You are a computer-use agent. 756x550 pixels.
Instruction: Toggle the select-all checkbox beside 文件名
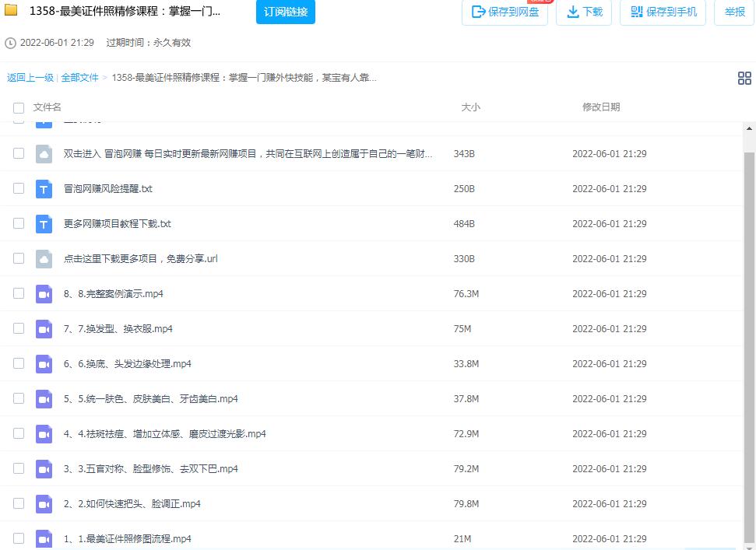click(x=19, y=107)
